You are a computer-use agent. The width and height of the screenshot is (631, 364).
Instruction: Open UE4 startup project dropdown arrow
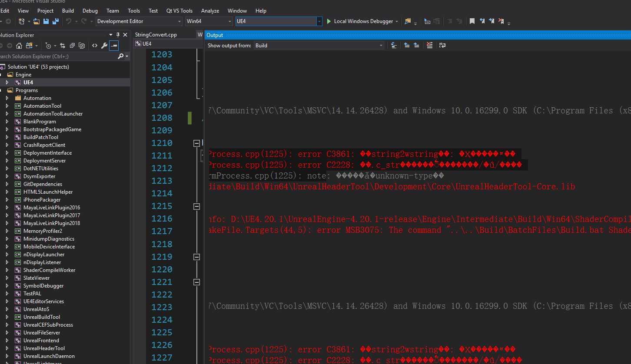pyautogui.click(x=319, y=21)
